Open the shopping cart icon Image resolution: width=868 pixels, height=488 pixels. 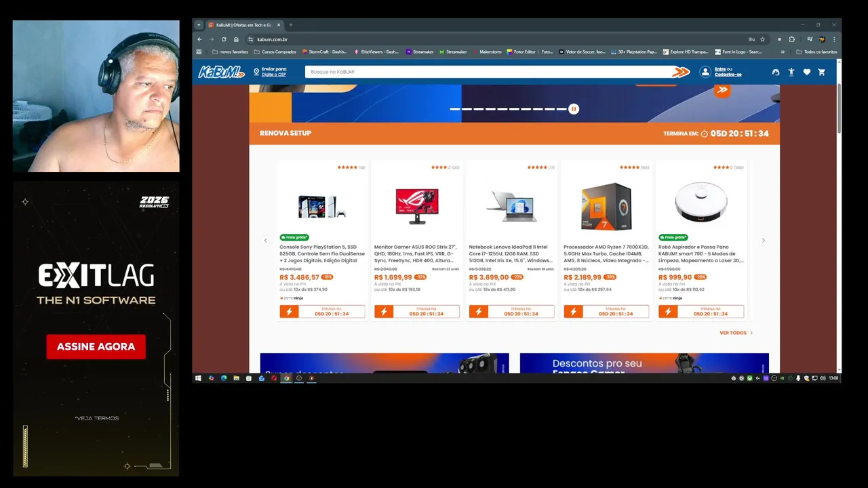pos(821,72)
